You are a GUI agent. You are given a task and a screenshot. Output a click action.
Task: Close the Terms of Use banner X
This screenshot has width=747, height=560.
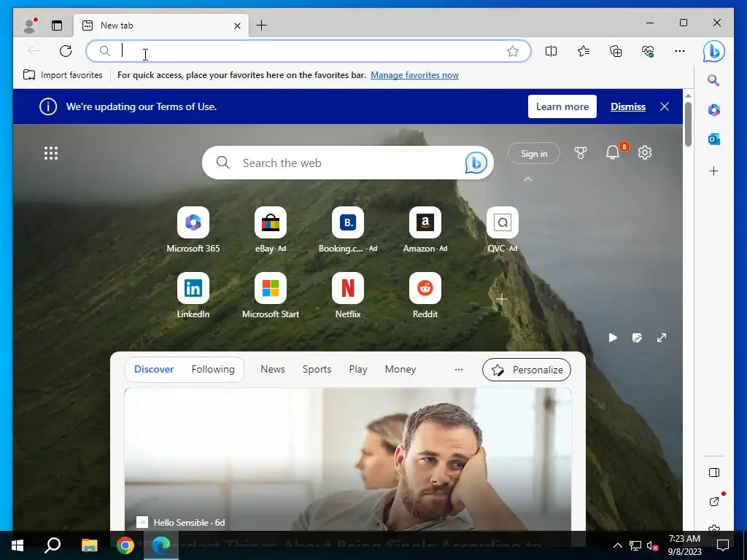(665, 106)
